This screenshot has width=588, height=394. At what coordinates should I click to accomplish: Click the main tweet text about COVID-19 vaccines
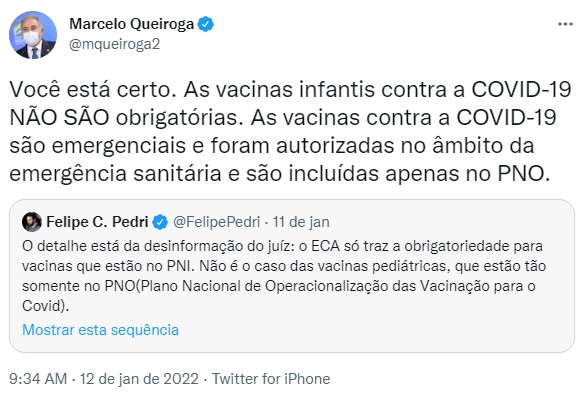click(x=290, y=132)
